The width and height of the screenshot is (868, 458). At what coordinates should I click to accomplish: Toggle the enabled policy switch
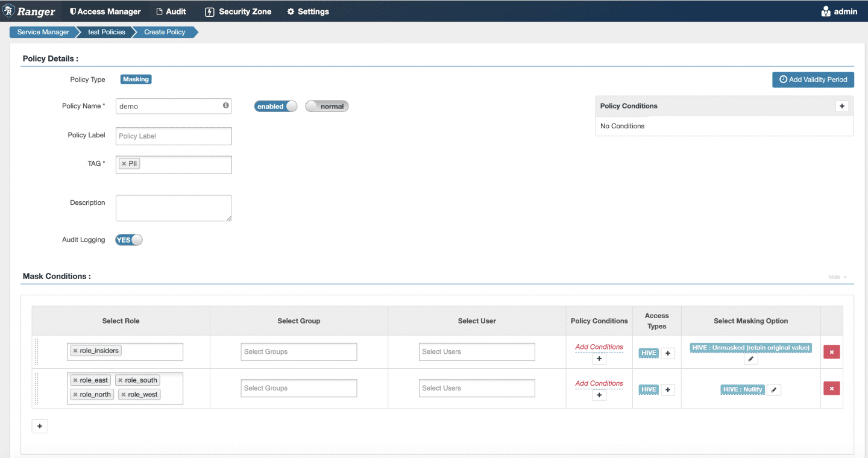tap(275, 106)
